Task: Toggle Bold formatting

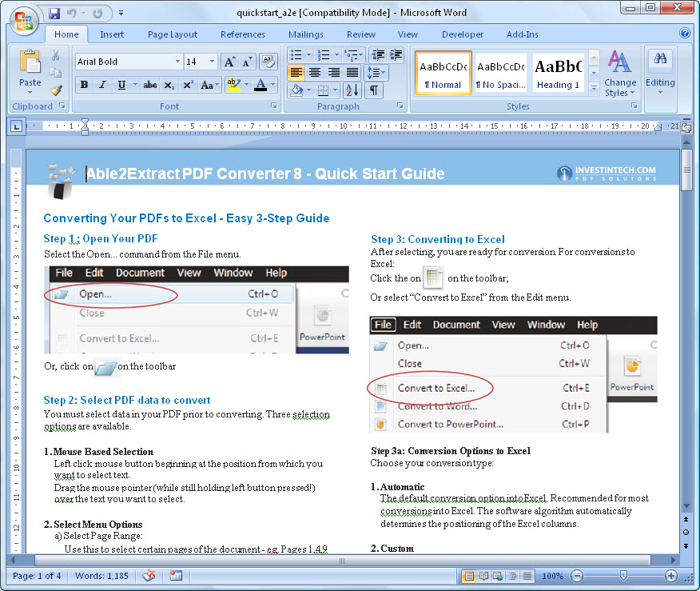Action: (x=84, y=85)
